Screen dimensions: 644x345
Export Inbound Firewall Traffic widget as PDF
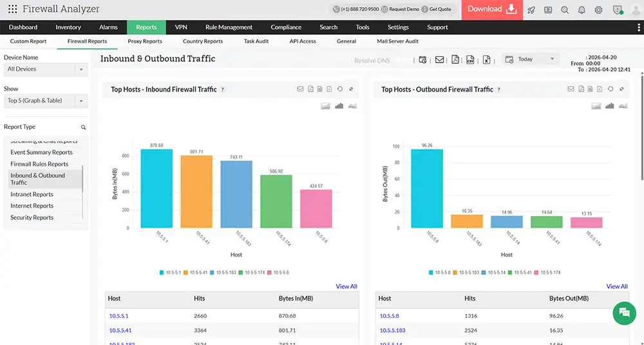(x=311, y=89)
